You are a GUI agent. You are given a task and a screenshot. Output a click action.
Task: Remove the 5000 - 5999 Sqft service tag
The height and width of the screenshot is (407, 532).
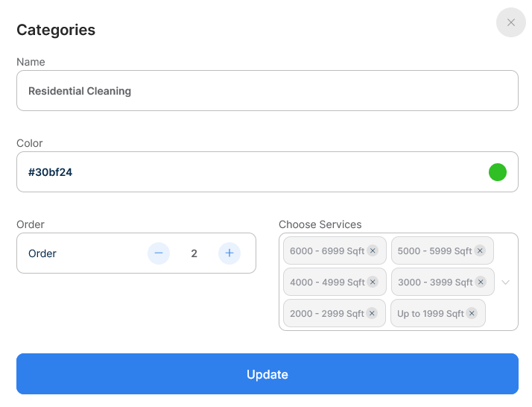coord(480,251)
